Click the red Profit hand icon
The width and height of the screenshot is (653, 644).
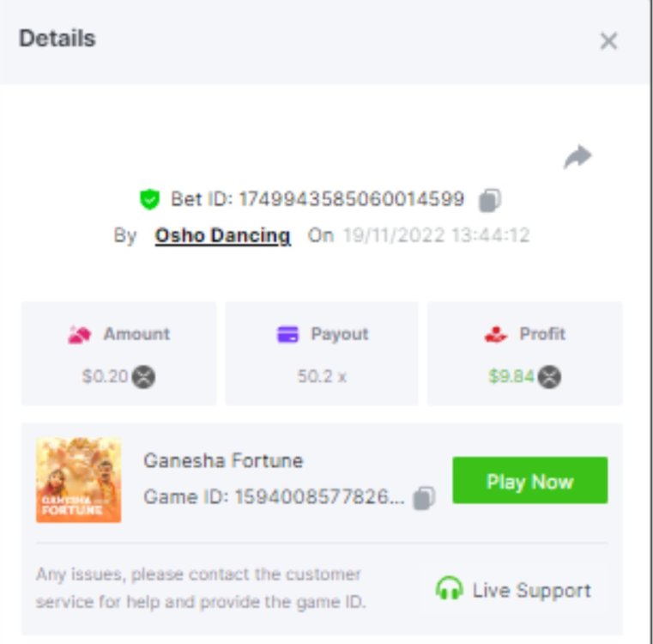click(x=496, y=334)
